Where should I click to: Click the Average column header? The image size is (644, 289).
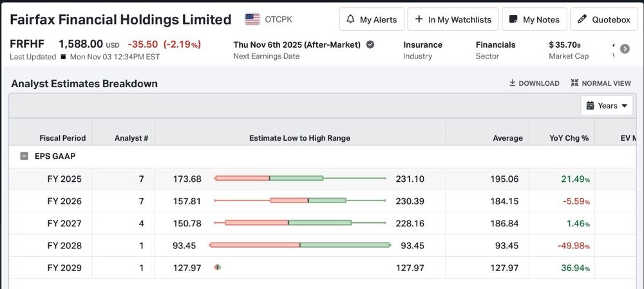click(x=507, y=138)
